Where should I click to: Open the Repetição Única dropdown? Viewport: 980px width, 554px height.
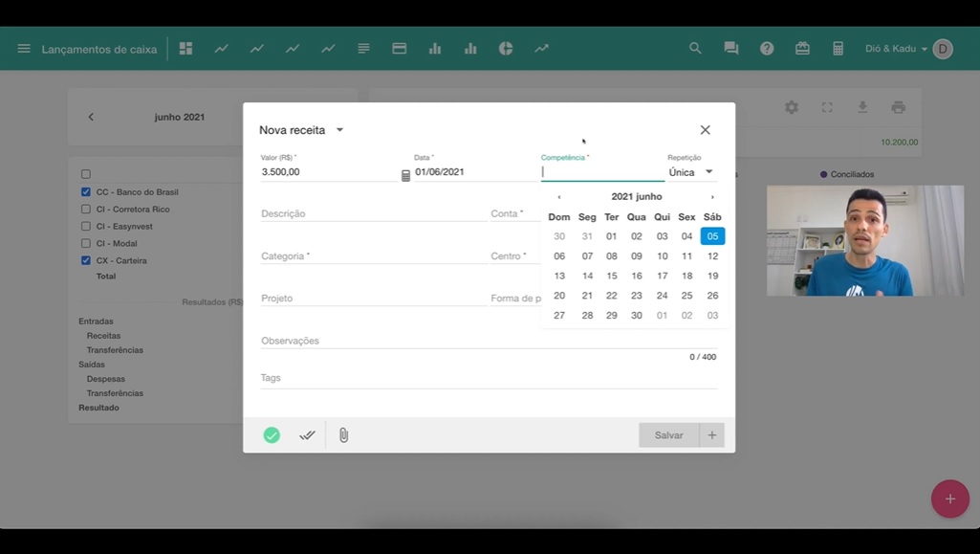[690, 172]
